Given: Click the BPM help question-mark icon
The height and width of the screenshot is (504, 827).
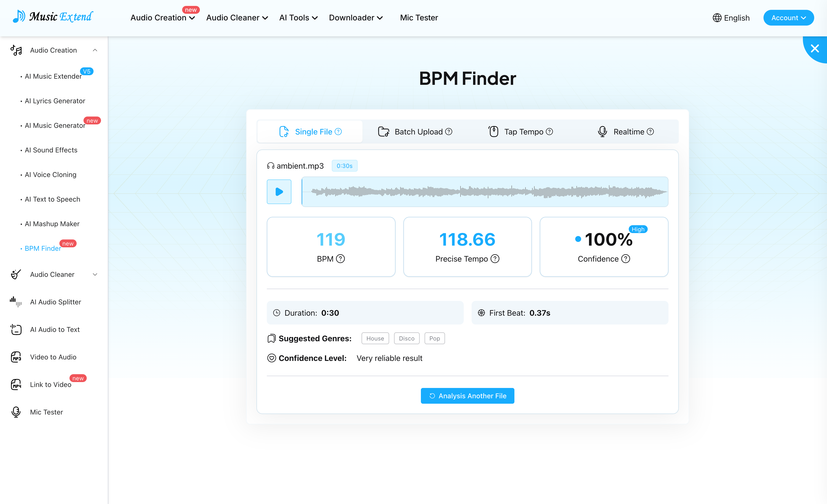Looking at the screenshot, I should pos(340,259).
